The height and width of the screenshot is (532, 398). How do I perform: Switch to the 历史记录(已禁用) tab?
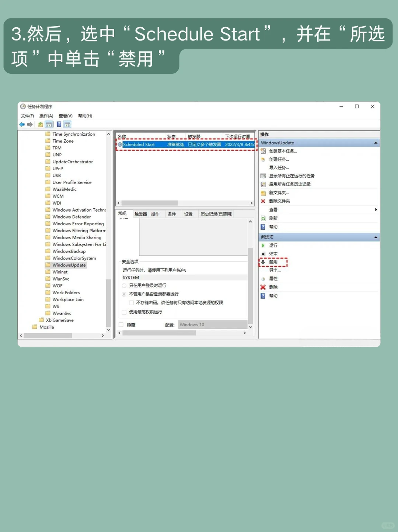click(216, 214)
